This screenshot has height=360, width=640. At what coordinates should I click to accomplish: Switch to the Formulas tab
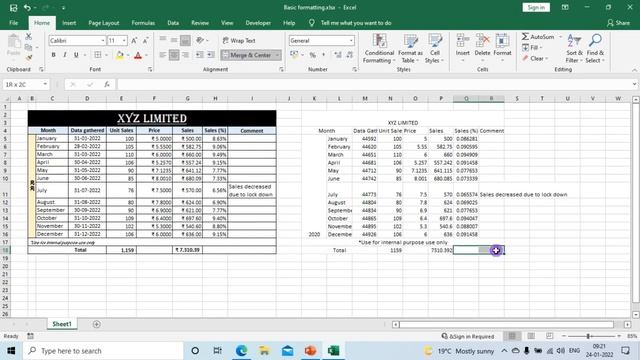pos(143,23)
